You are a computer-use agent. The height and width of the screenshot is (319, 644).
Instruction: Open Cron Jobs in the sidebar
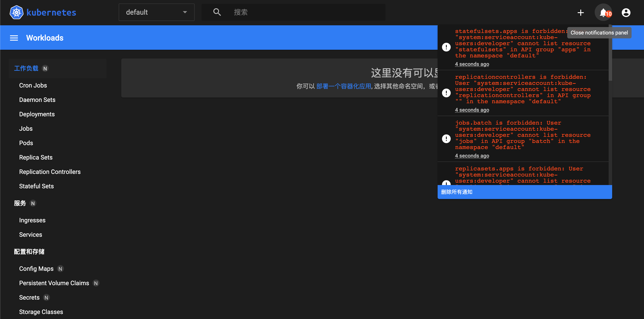[x=33, y=85]
